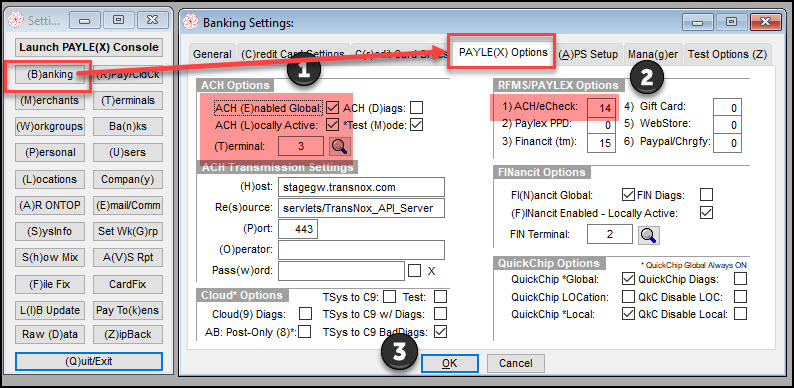Click the (O)perator input field
This screenshot has width=794, height=388.
click(x=361, y=250)
